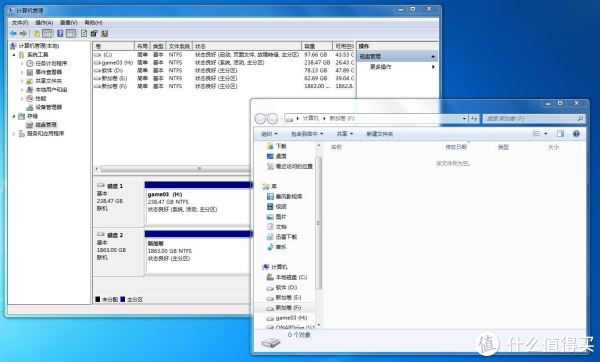Click the Refresh page icon in Computer Management toolbar
Screen dimensions: 600x362
tap(84, 34)
